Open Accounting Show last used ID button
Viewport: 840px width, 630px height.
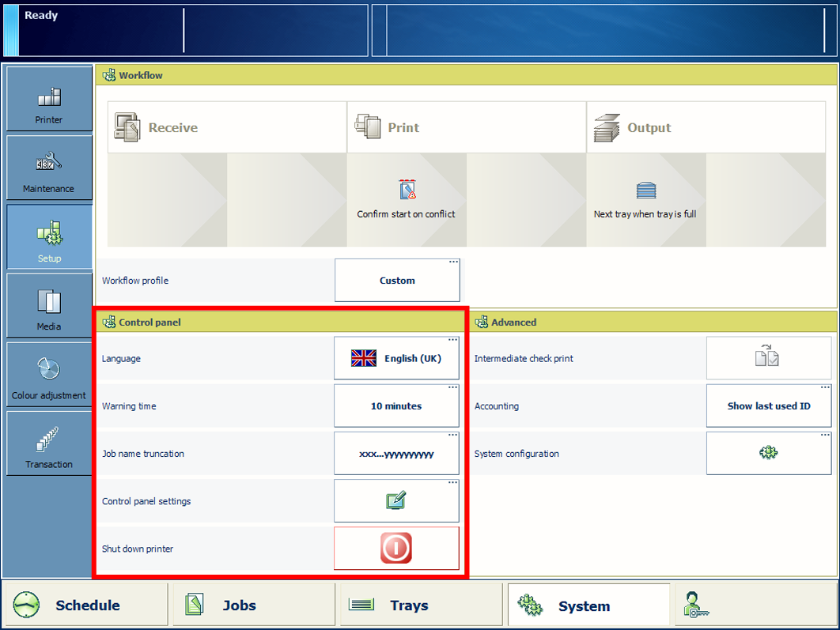click(768, 406)
